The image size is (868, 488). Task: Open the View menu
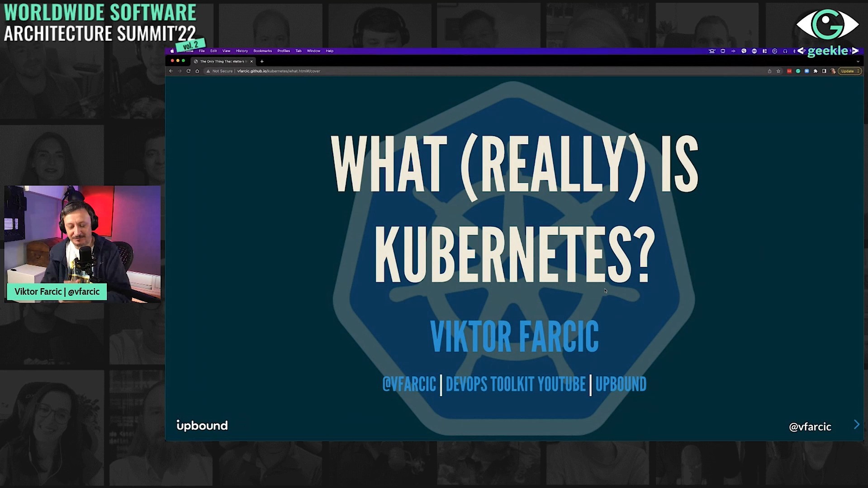click(x=226, y=51)
